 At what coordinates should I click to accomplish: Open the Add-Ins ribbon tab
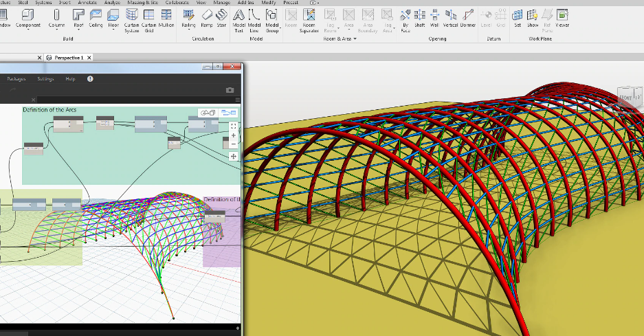tap(245, 3)
